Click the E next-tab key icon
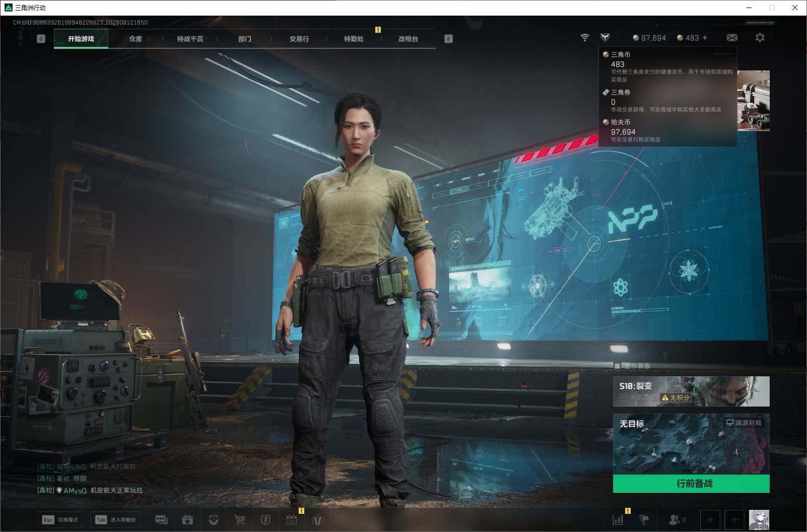Viewport: 807px width, 532px height. click(448, 39)
